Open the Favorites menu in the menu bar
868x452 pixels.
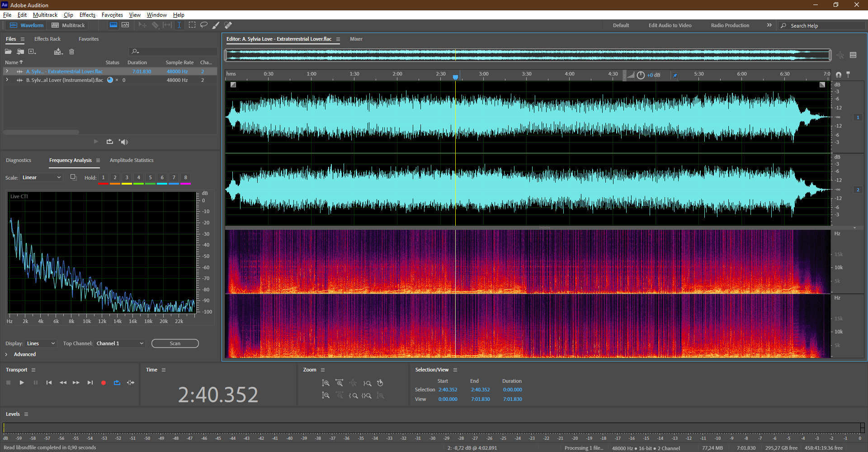[x=112, y=15]
